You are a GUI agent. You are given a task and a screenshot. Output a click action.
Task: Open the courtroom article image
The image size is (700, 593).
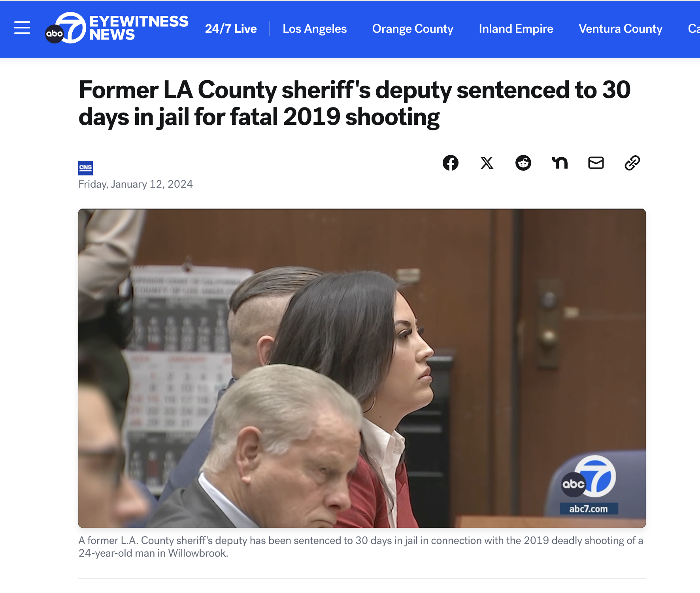(x=362, y=368)
